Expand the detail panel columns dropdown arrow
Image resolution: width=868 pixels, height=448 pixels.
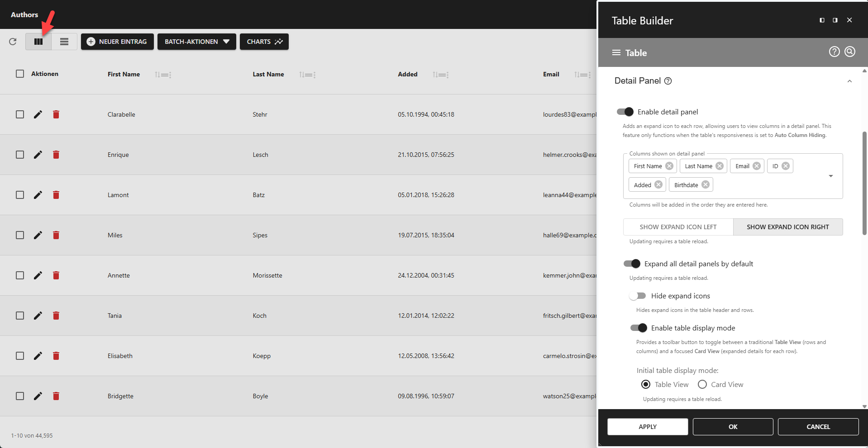pyautogui.click(x=830, y=176)
